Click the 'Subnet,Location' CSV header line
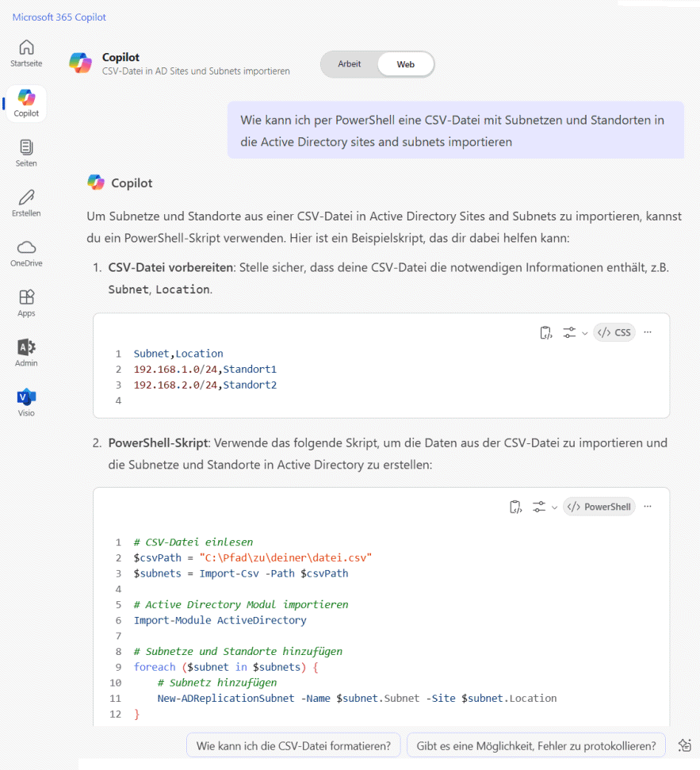This screenshot has width=700, height=770. coord(178,354)
